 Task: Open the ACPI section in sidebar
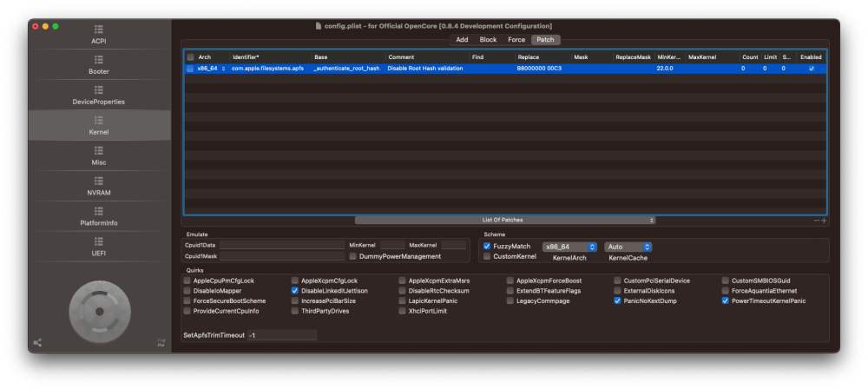pyautogui.click(x=99, y=35)
